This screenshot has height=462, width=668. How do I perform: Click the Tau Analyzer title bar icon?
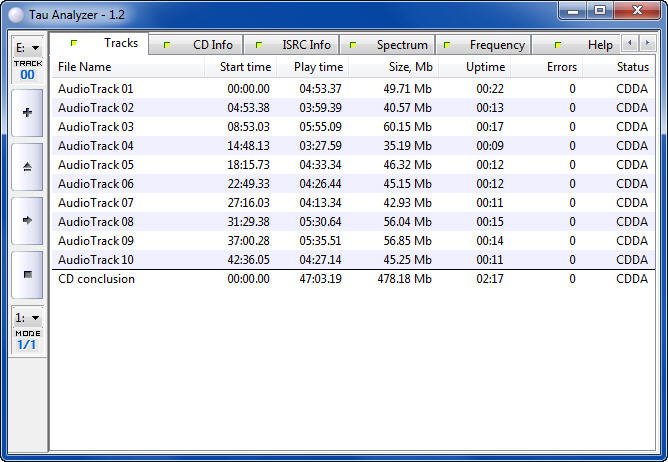(x=16, y=12)
